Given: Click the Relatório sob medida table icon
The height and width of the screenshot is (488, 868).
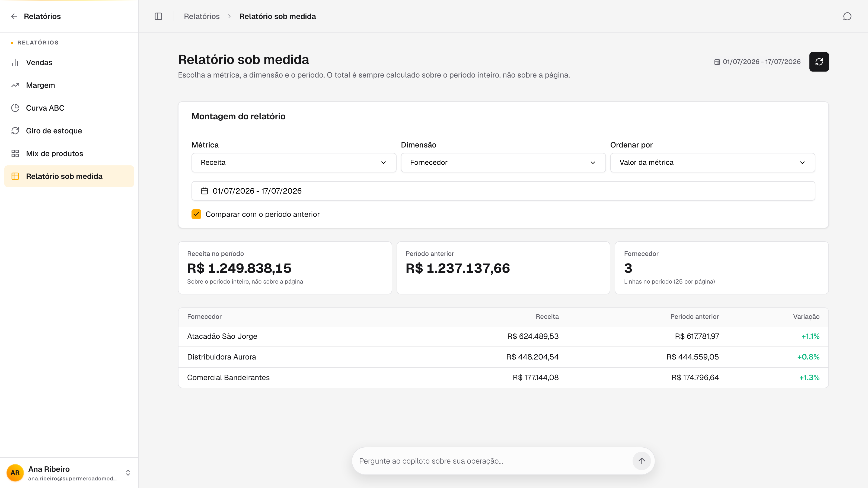Looking at the screenshot, I should point(15,176).
